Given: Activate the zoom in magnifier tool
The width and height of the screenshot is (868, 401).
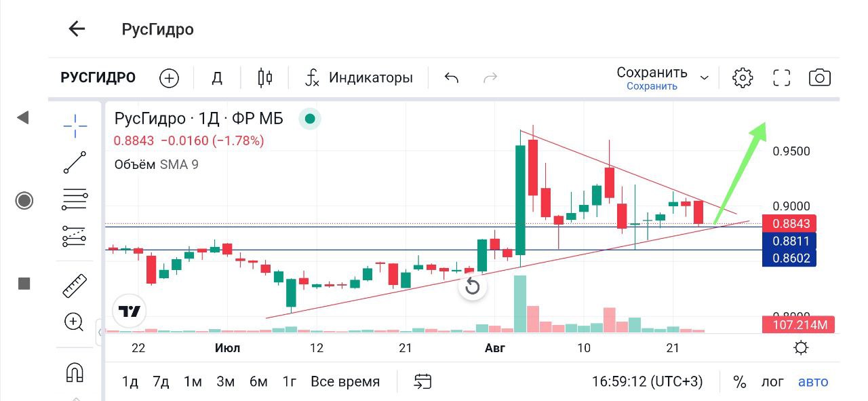Looking at the screenshot, I should [x=74, y=322].
